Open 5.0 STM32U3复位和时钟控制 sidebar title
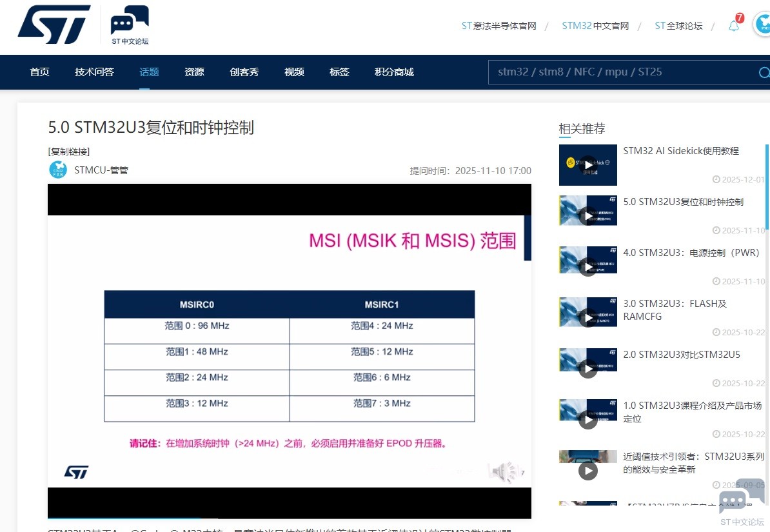The height and width of the screenshot is (532, 770). pos(683,202)
